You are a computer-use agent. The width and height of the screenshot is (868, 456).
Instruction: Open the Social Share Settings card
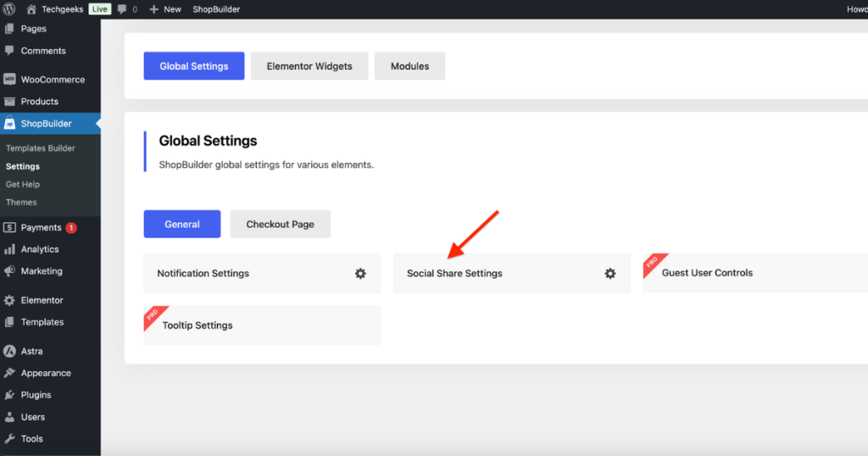point(512,274)
